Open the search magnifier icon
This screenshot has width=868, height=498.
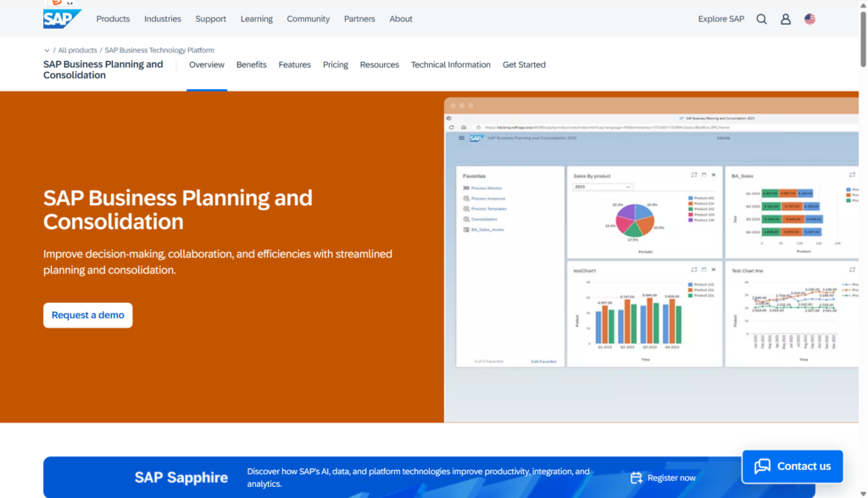(761, 19)
